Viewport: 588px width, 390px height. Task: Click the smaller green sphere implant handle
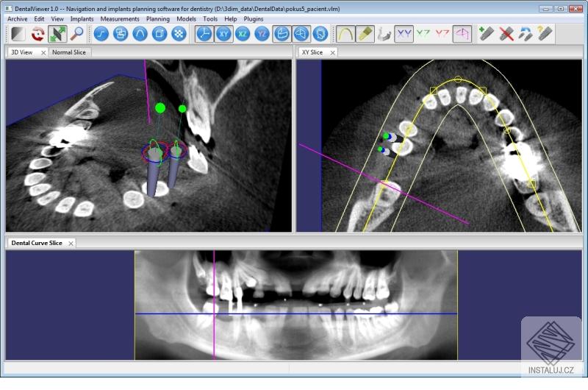182,109
